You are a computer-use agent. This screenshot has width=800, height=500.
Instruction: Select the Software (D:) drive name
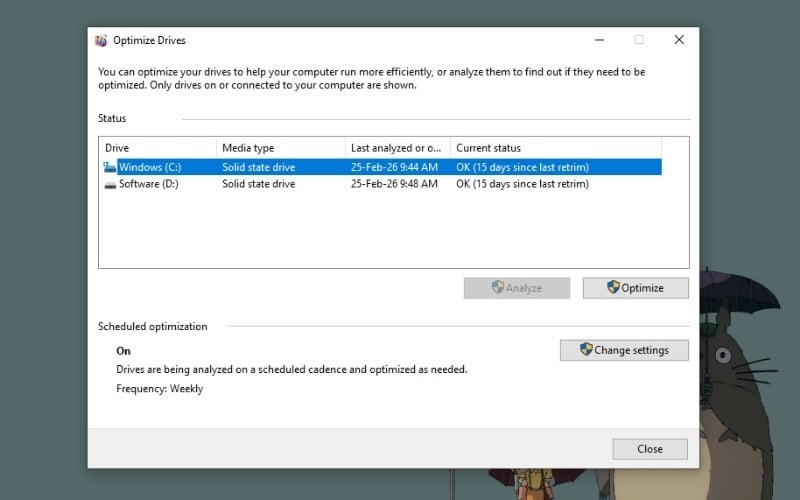(148, 184)
